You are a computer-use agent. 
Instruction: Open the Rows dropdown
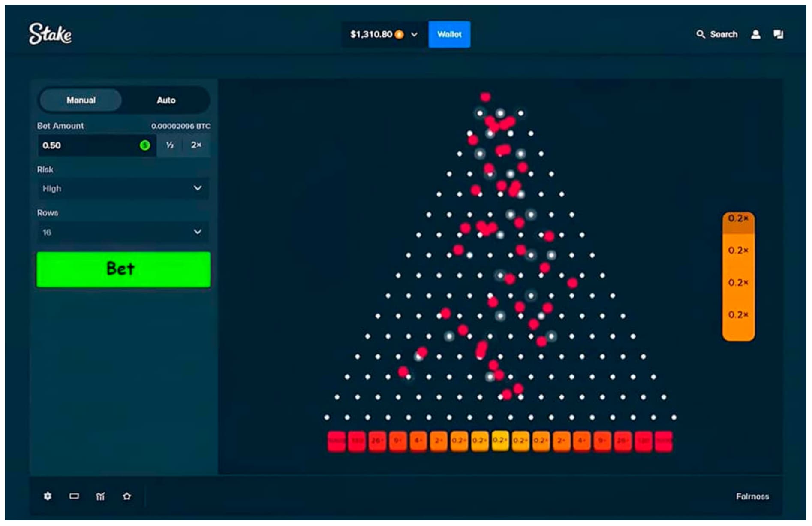(123, 232)
